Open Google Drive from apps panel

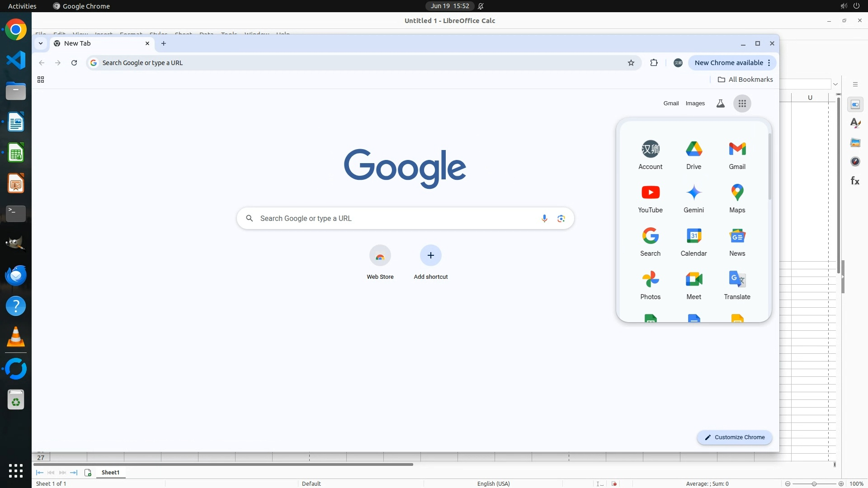click(693, 155)
